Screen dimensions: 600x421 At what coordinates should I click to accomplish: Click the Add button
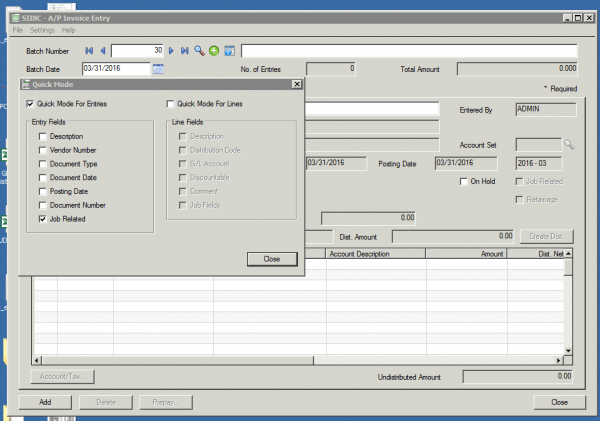pos(45,402)
